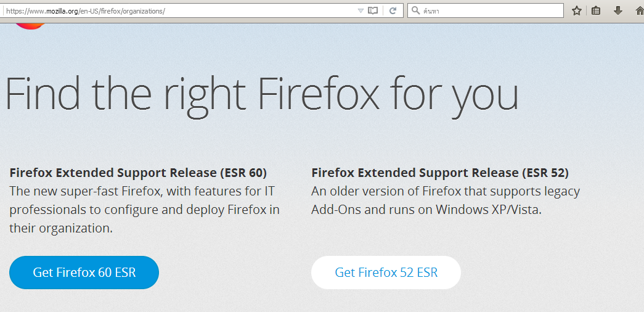Click the ESR 60 description paragraph
Screen dimensions: 644x312
(145, 210)
